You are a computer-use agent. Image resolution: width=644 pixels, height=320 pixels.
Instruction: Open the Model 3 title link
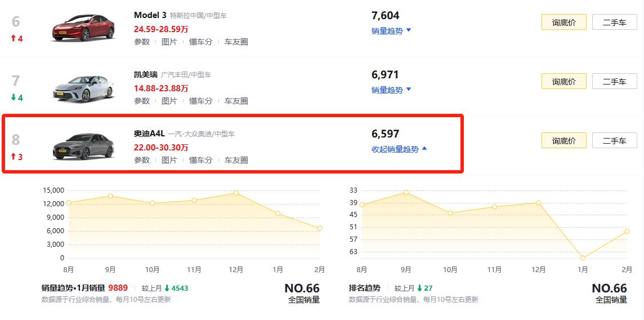[150, 16]
